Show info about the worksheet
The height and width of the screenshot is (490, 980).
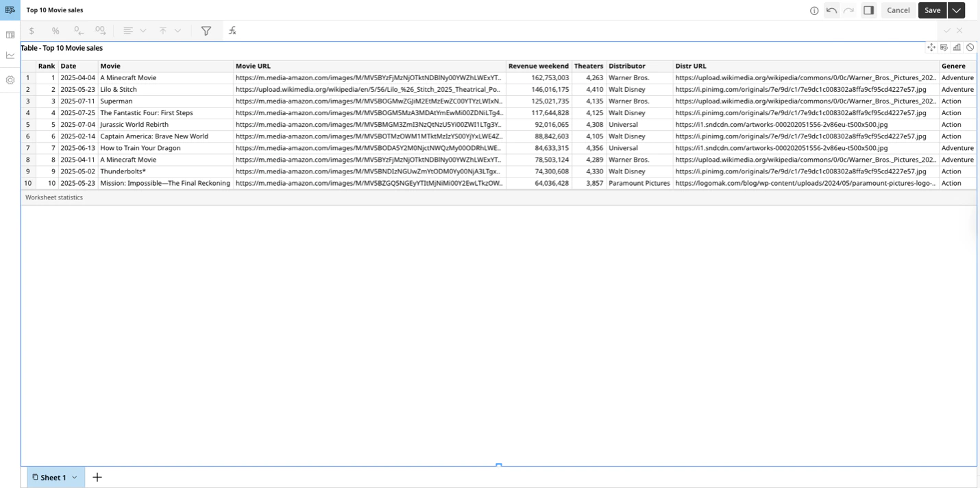point(814,10)
